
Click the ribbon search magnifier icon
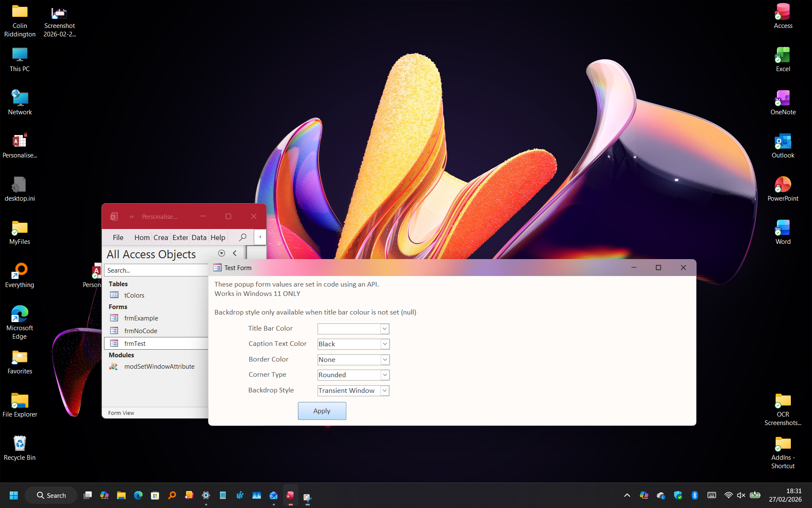coord(243,237)
